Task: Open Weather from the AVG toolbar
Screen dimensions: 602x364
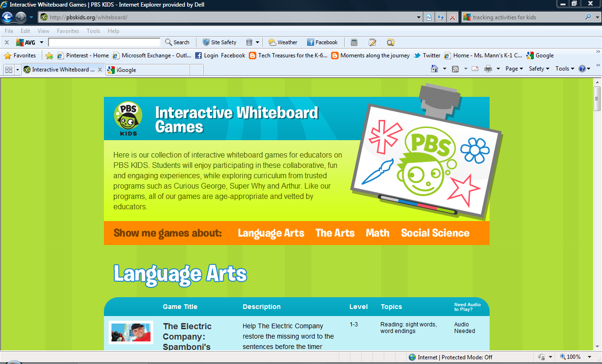Action: pos(283,42)
